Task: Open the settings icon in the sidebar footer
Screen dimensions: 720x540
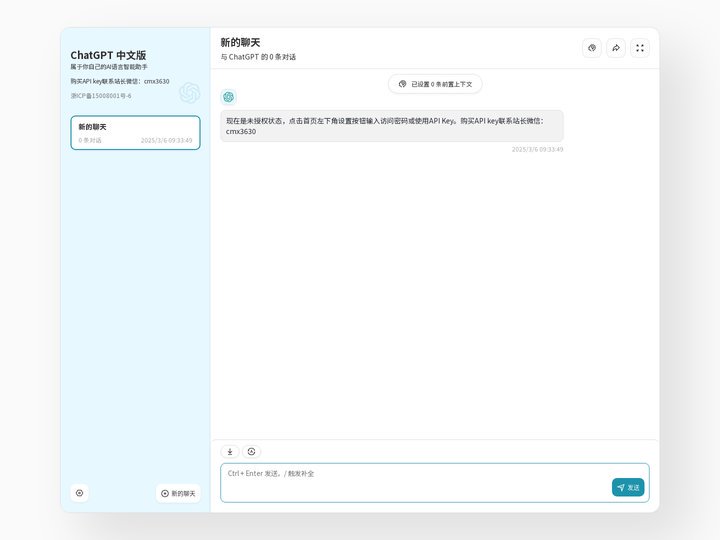Action: click(x=79, y=493)
